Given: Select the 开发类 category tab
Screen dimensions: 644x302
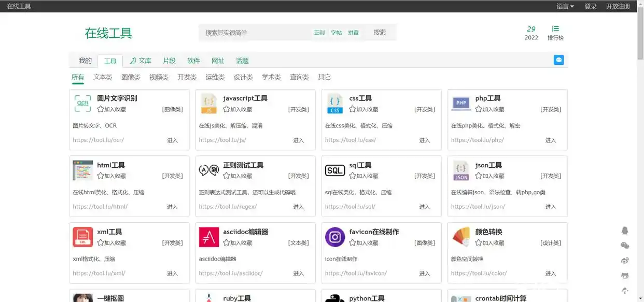Looking at the screenshot, I should click(x=187, y=77).
